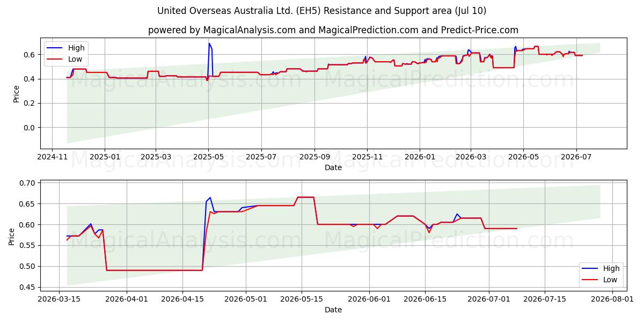Click the bottom chart peak near 2026-04-21
The height and width of the screenshot is (322, 644).
coord(210,197)
